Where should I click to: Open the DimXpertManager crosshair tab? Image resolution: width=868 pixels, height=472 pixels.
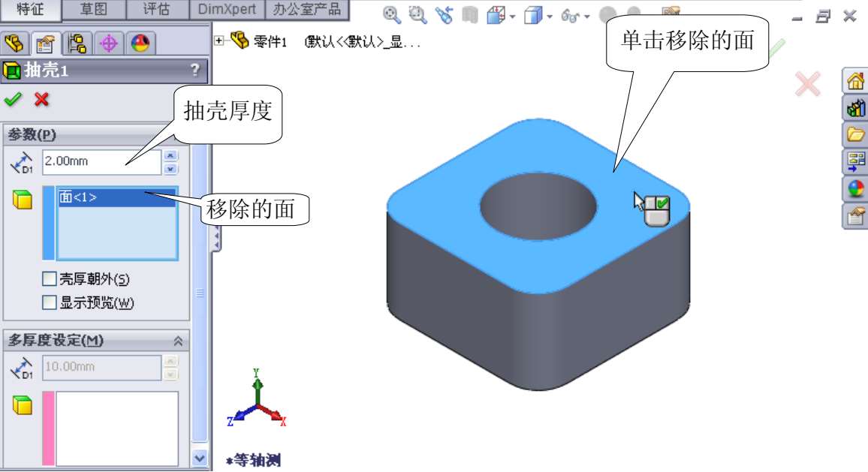[x=108, y=44]
